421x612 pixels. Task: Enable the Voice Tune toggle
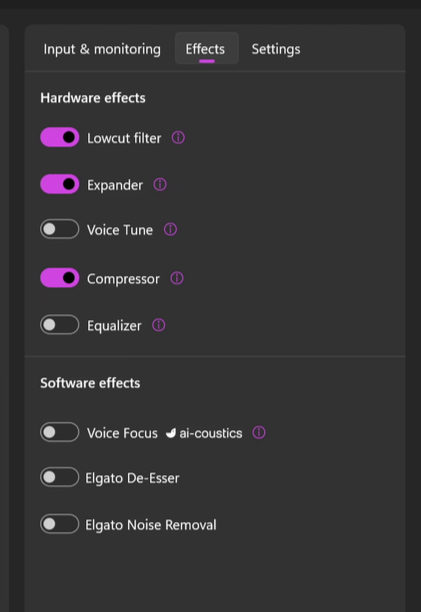[x=60, y=229]
